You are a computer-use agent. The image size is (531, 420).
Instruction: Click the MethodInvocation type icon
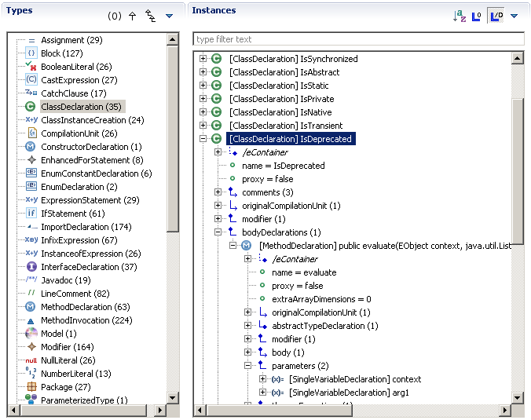[31, 321]
